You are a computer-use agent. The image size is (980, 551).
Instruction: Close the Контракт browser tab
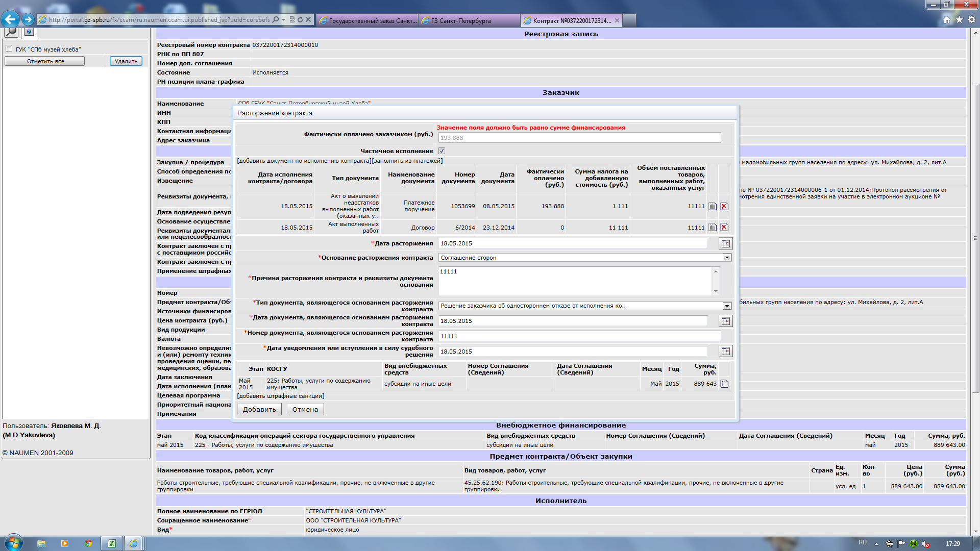coord(617,20)
